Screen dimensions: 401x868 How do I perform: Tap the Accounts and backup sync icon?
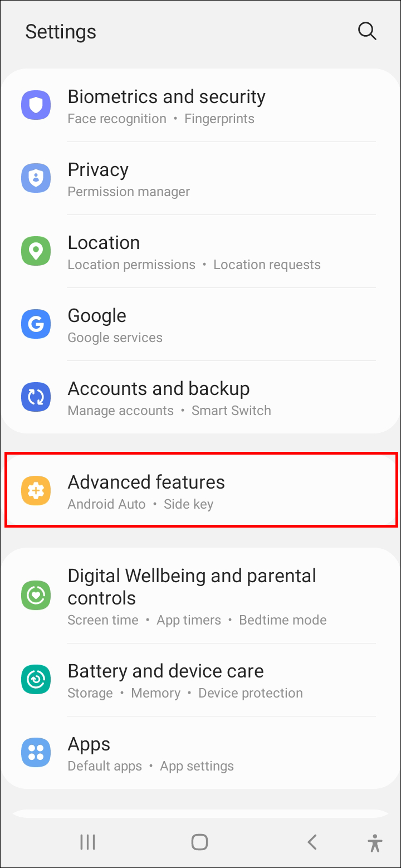coord(36,397)
